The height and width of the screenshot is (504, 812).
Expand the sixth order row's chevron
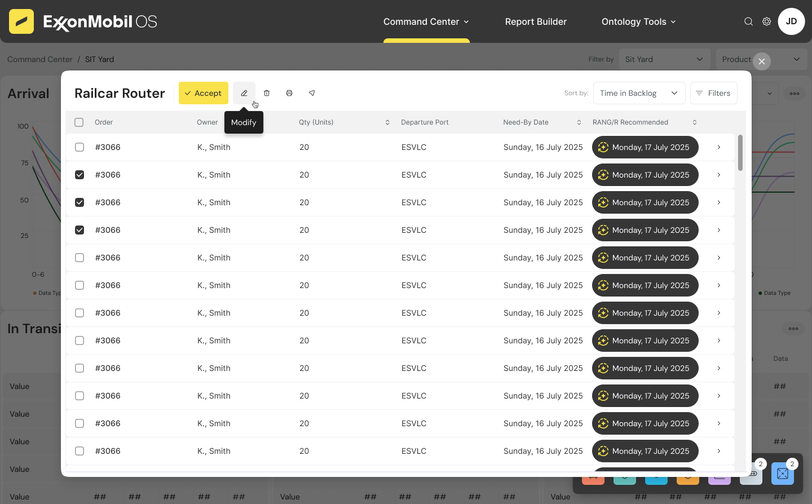pyautogui.click(x=719, y=285)
